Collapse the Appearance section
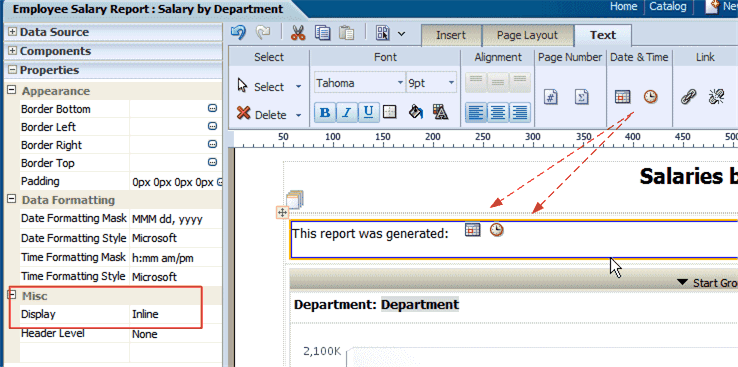Image resolution: width=738 pixels, height=367 pixels. pos(12,89)
